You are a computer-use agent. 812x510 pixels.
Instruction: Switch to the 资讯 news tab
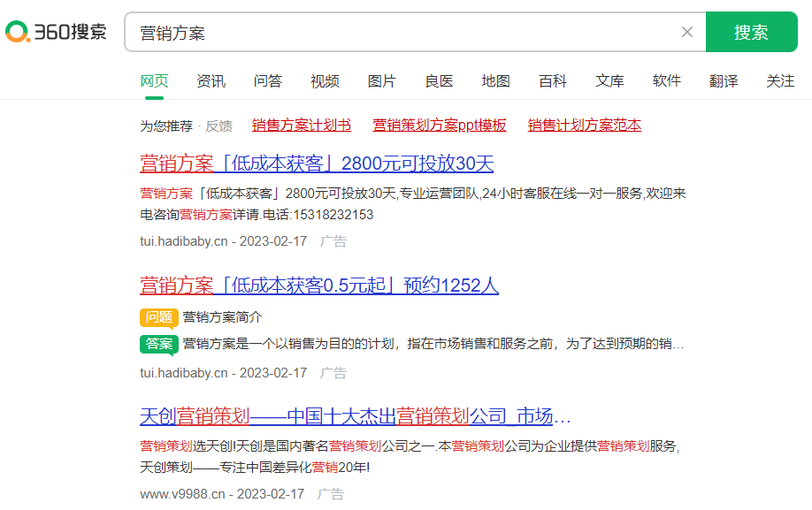(x=211, y=80)
